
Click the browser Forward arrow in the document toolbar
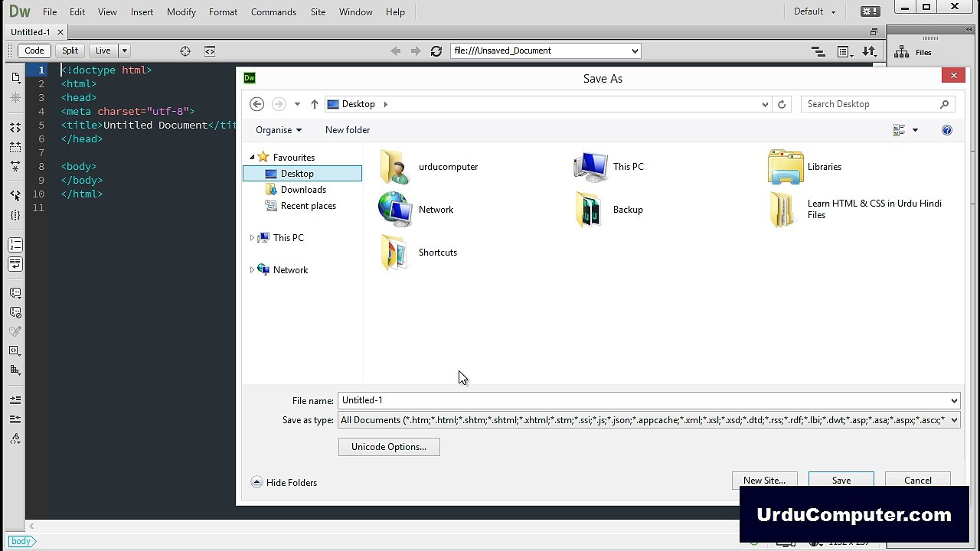[416, 51]
